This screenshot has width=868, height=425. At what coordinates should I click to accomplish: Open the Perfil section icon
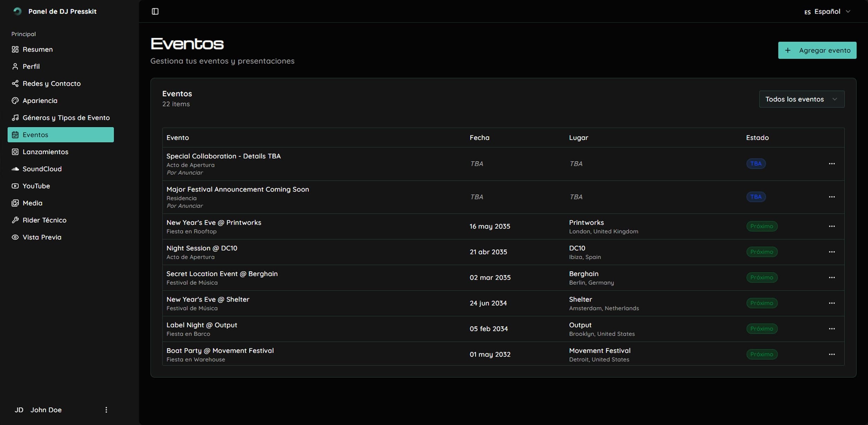[x=15, y=66]
